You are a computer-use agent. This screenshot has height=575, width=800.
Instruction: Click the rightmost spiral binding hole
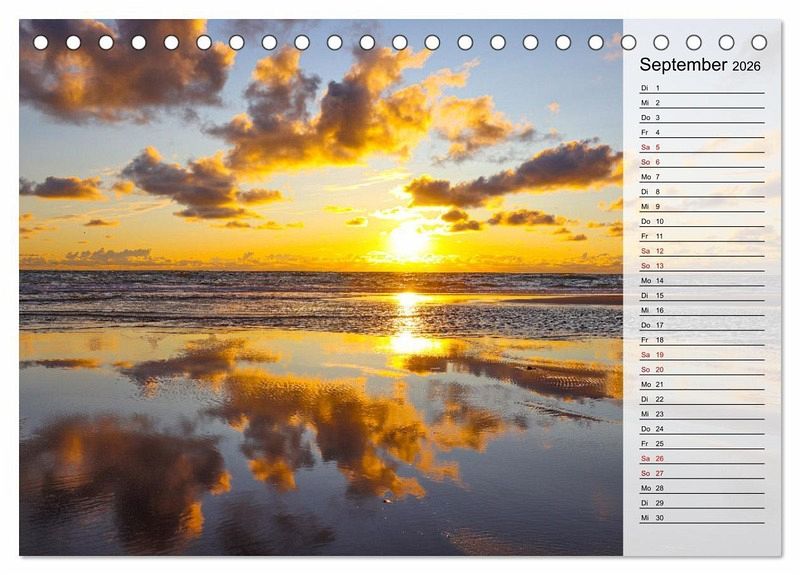tap(759, 42)
